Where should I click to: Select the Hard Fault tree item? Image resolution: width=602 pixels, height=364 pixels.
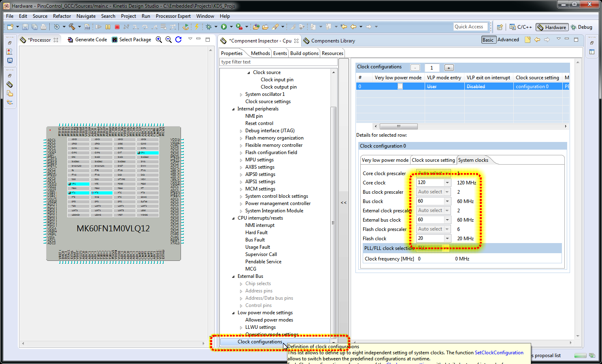point(256,233)
